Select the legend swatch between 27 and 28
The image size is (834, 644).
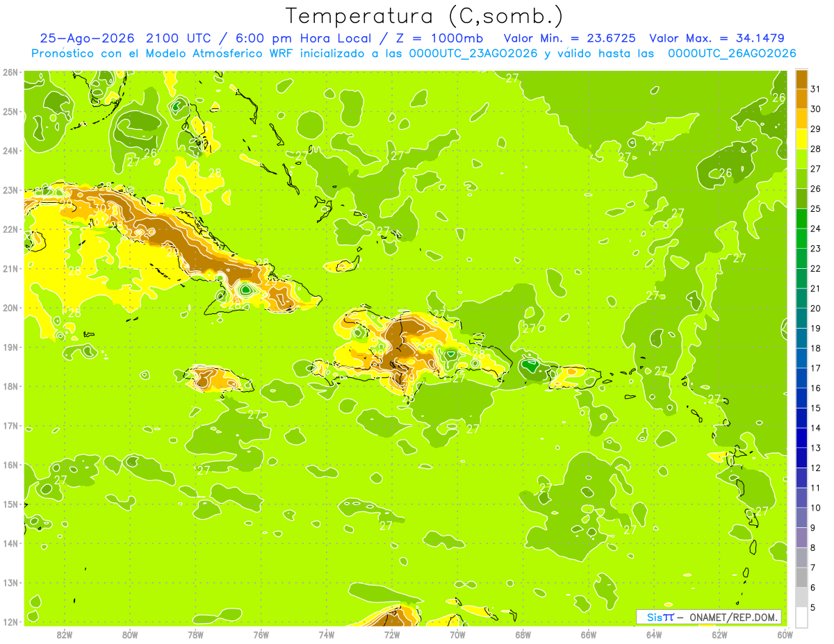click(x=802, y=159)
